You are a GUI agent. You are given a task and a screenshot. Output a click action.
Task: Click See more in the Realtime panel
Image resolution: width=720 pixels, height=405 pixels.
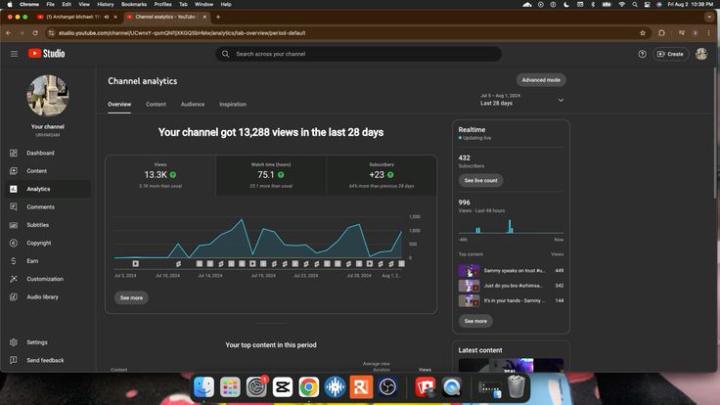[x=475, y=321]
